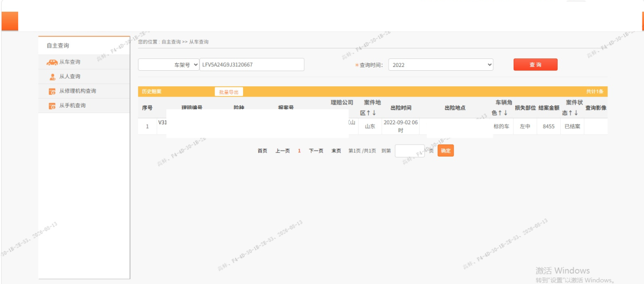Go to 末页 last page
This screenshot has width=644, height=284.
(336, 151)
